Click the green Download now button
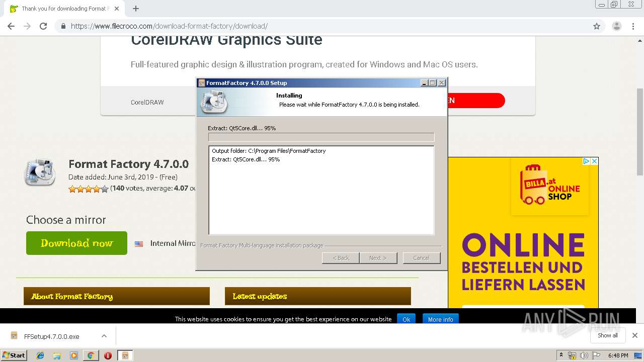The image size is (644, 362). click(76, 243)
